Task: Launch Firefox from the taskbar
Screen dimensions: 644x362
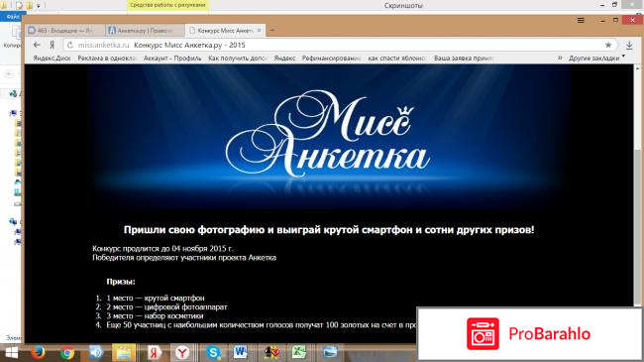Action: 39,353
